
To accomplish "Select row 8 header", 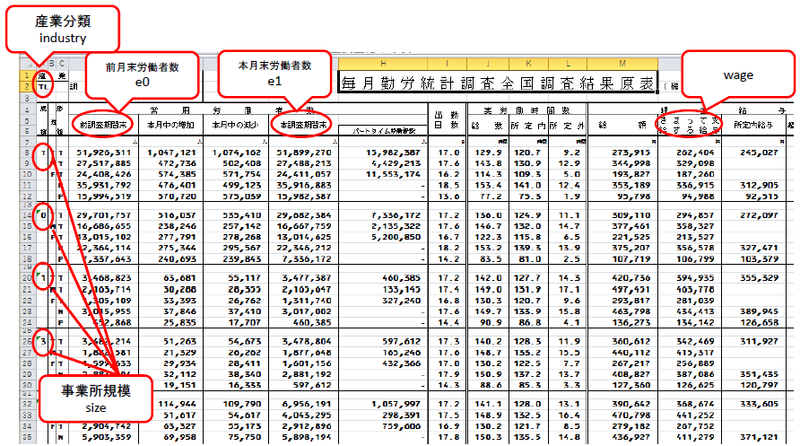I will [x=27, y=153].
